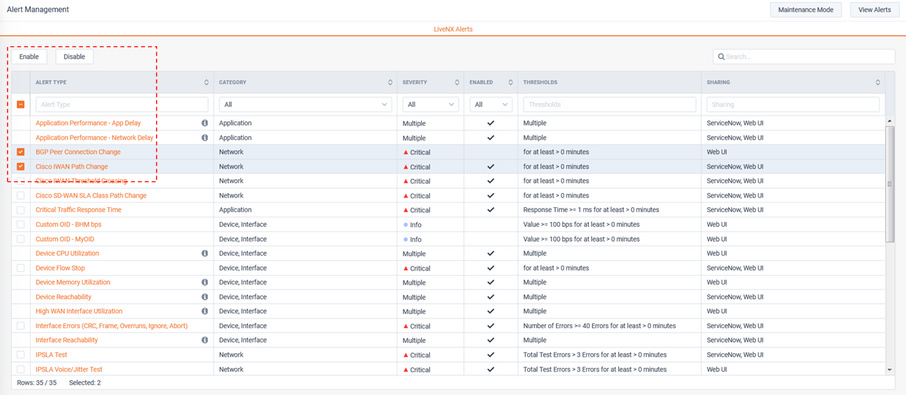906x395 pixels.
Task: Check the Device Flow Stop row checkbox
Action: coord(21,268)
